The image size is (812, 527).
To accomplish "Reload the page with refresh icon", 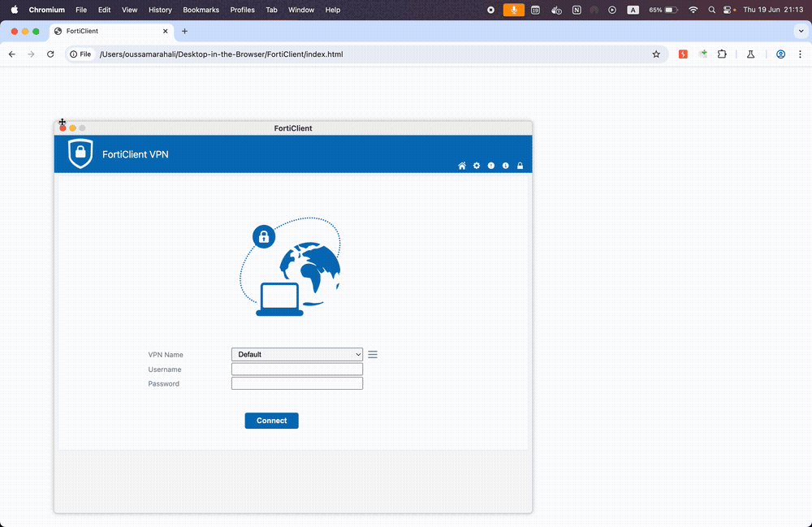I will 50,54.
